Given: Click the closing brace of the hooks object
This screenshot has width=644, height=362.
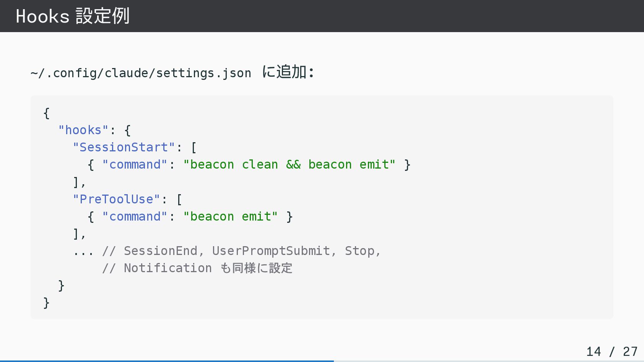Looking at the screenshot, I should (x=61, y=286).
